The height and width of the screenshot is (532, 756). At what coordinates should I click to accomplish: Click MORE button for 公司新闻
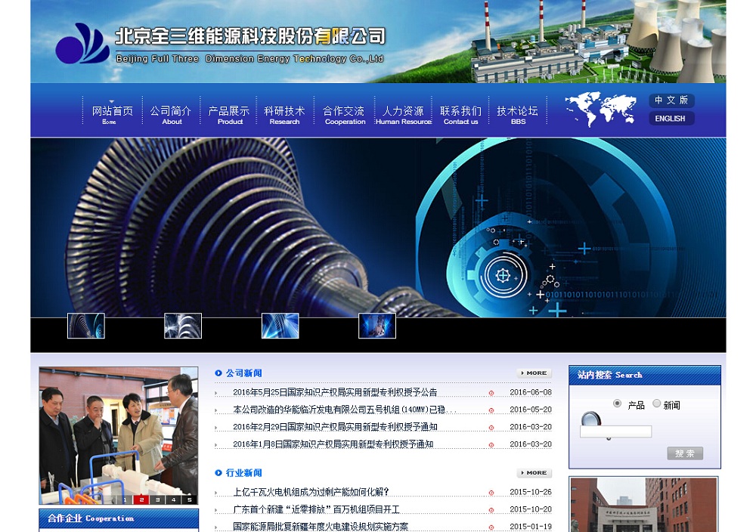[x=534, y=373]
